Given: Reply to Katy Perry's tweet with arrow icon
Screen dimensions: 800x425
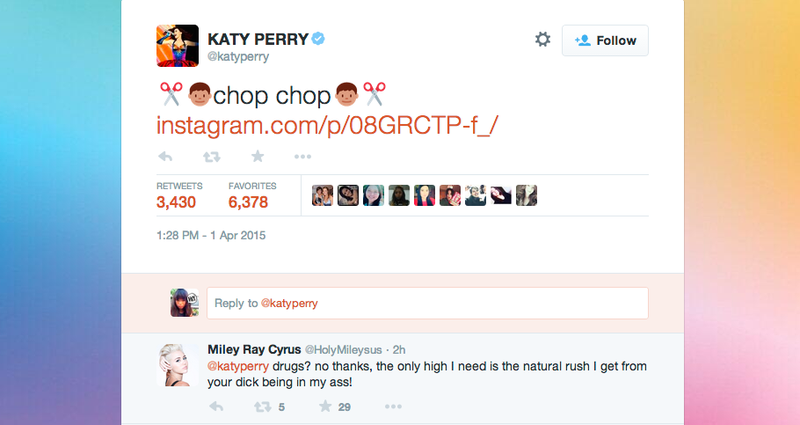Looking at the screenshot, I should [x=165, y=157].
